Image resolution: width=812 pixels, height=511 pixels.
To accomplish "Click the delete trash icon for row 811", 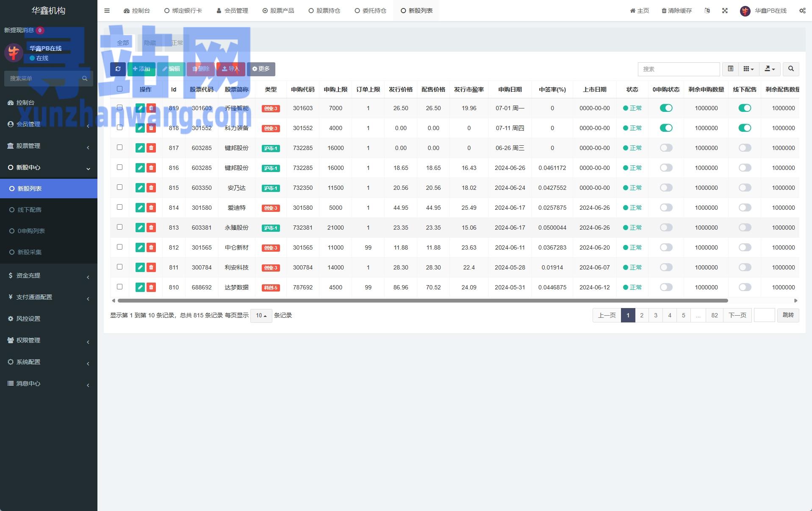I will [x=151, y=267].
